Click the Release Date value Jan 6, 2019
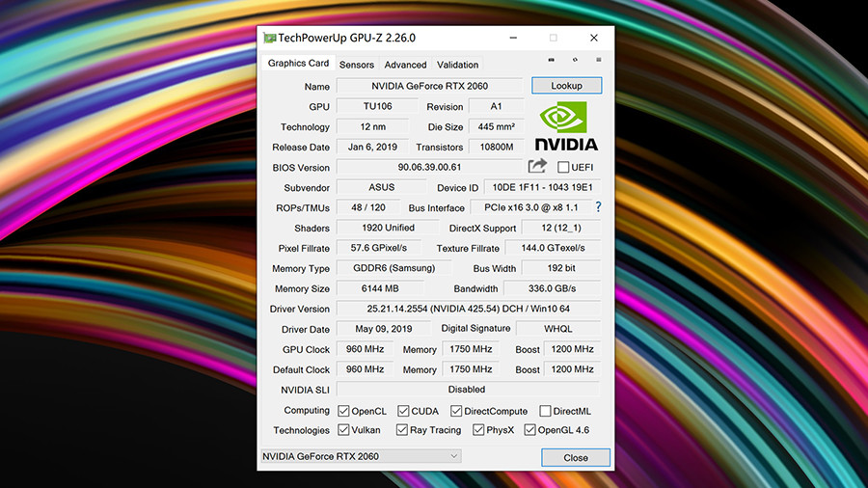868x488 pixels. click(372, 148)
